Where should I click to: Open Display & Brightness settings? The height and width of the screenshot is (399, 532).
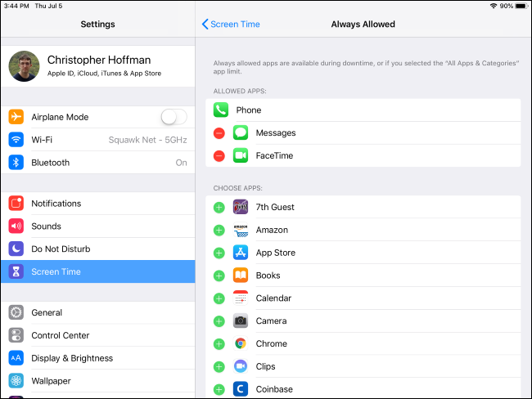98,358
